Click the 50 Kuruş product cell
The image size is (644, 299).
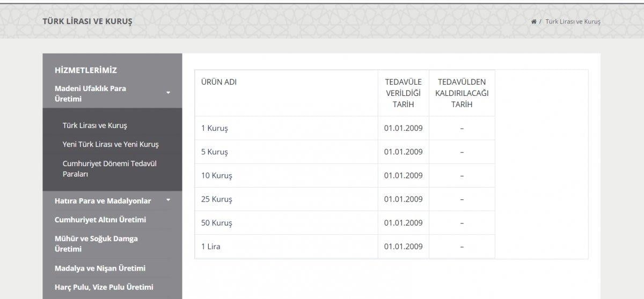[x=217, y=223]
